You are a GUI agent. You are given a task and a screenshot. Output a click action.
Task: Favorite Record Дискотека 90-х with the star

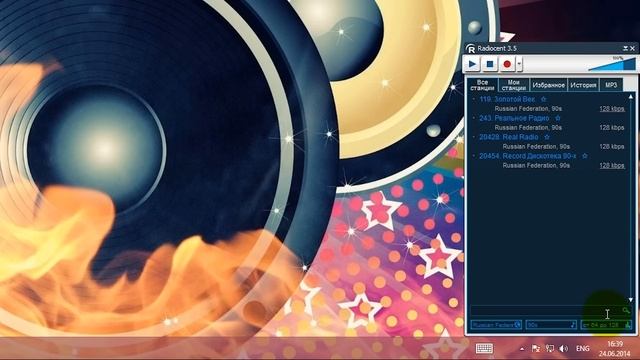click(x=584, y=156)
